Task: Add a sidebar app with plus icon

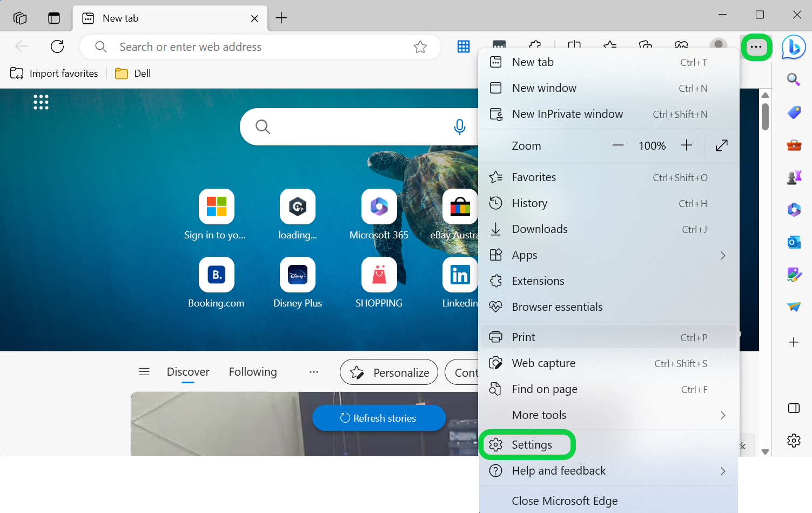Action: coord(794,342)
